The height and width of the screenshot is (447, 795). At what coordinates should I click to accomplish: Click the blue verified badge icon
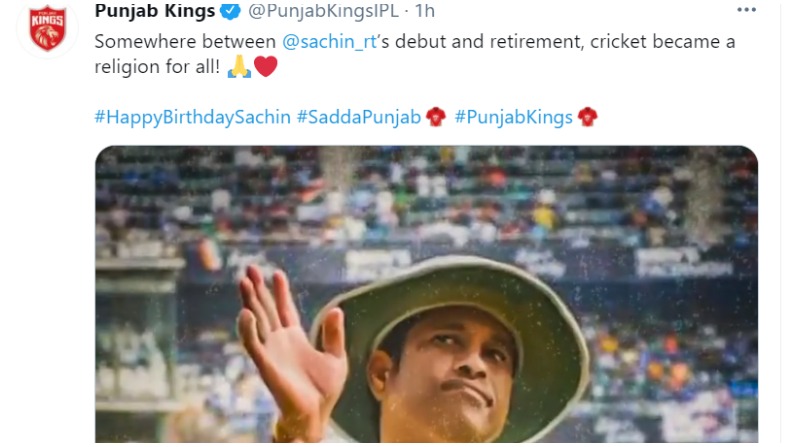click(232, 11)
